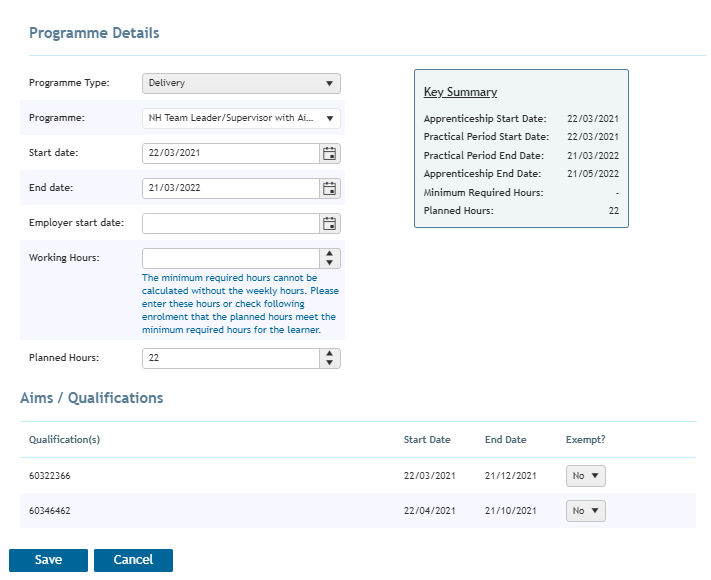Click the Planned Hours value in Key Summary
Viewport: 711px width, 580px height.
(x=614, y=211)
